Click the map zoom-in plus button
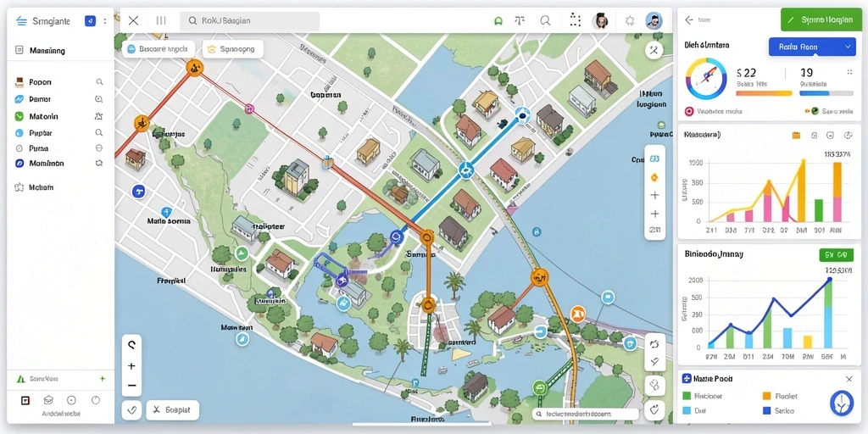Screen dimensions: 868x434 click(131, 366)
